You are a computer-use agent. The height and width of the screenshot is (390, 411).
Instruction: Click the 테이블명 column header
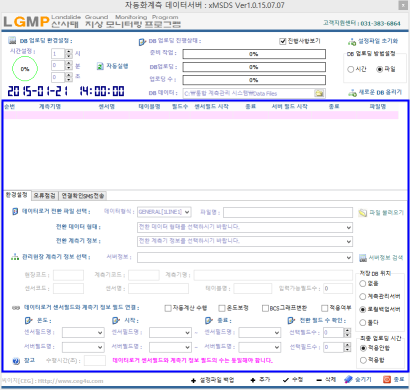pos(149,107)
